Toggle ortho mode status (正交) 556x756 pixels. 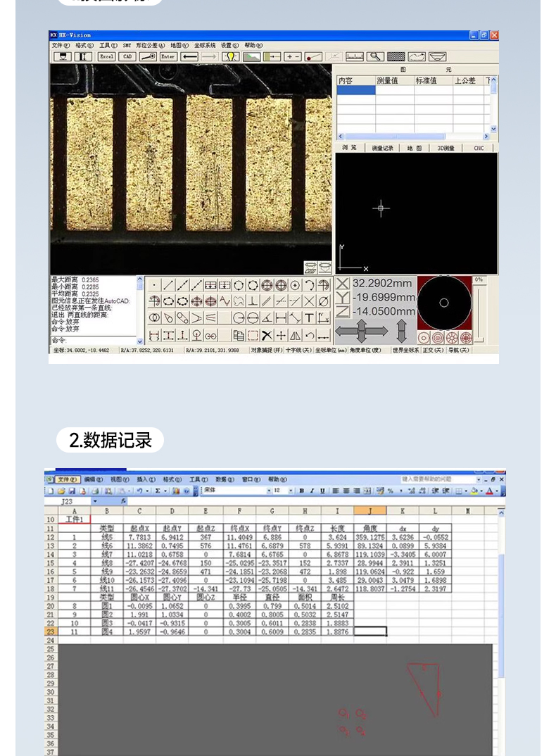(433, 349)
